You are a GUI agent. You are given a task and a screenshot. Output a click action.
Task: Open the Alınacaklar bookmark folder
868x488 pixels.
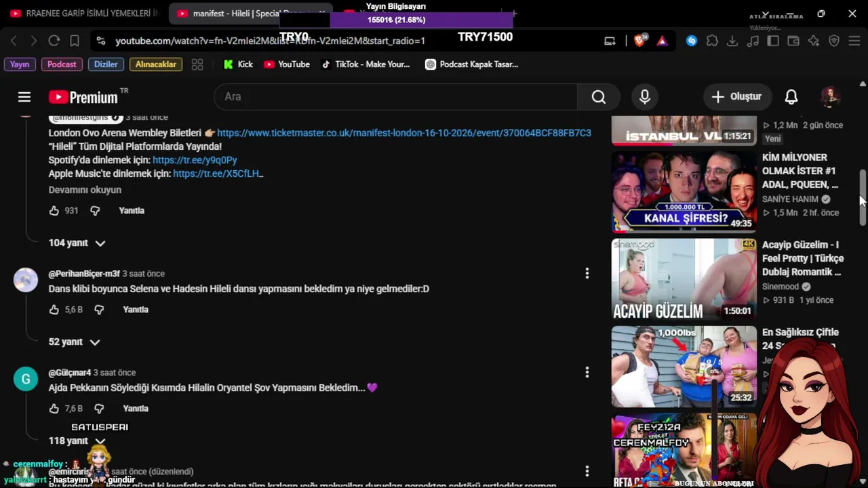(x=156, y=64)
